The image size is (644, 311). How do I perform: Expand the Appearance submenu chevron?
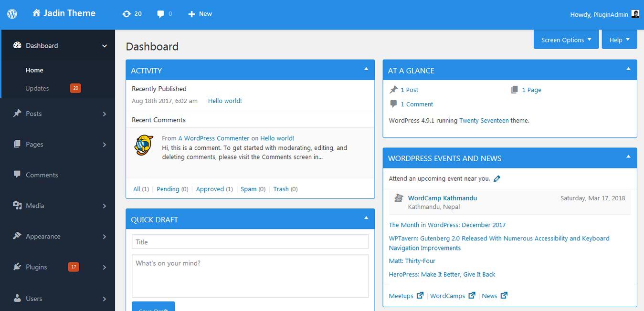point(105,237)
